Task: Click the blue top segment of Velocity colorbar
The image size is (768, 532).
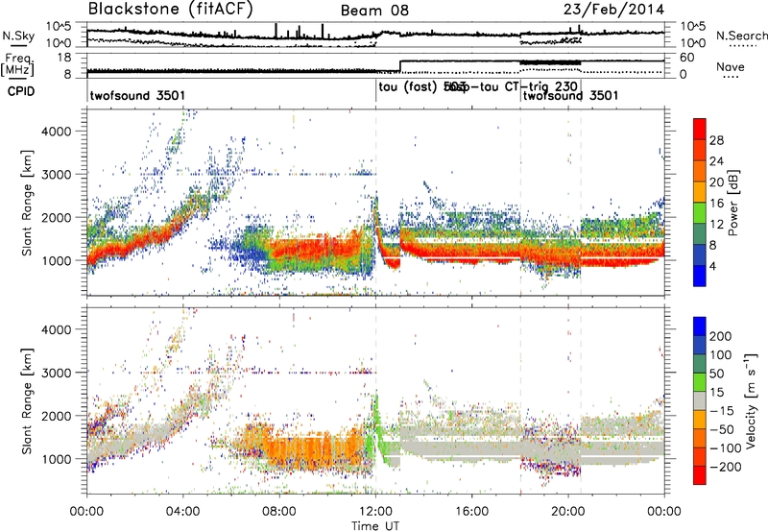Action: click(x=700, y=326)
